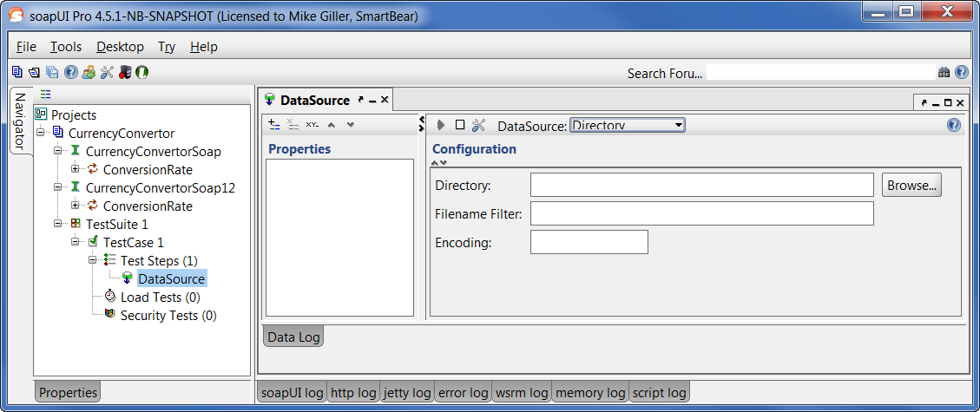The height and width of the screenshot is (412, 980).
Task: Maximize the desktop panel
Action: tap(948, 103)
